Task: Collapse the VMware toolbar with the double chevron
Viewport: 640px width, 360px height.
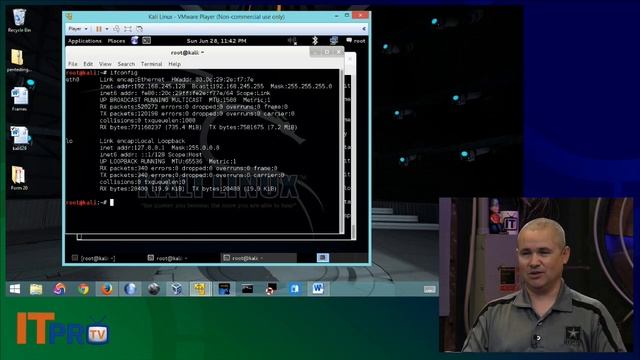Action: pyautogui.click(x=364, y=29)
